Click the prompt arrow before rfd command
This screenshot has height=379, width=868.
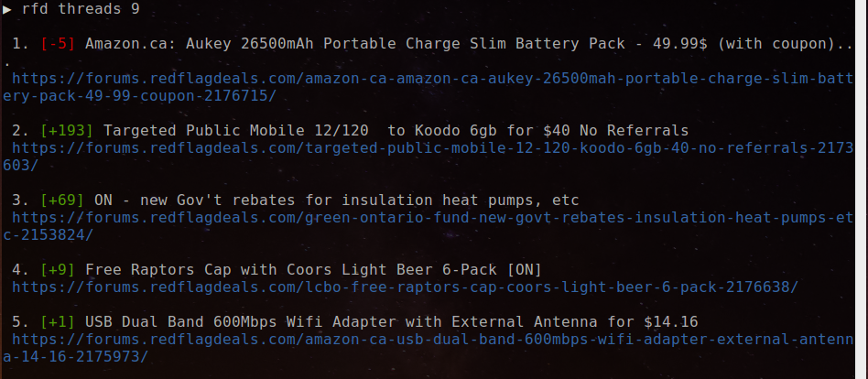[6, 9]
